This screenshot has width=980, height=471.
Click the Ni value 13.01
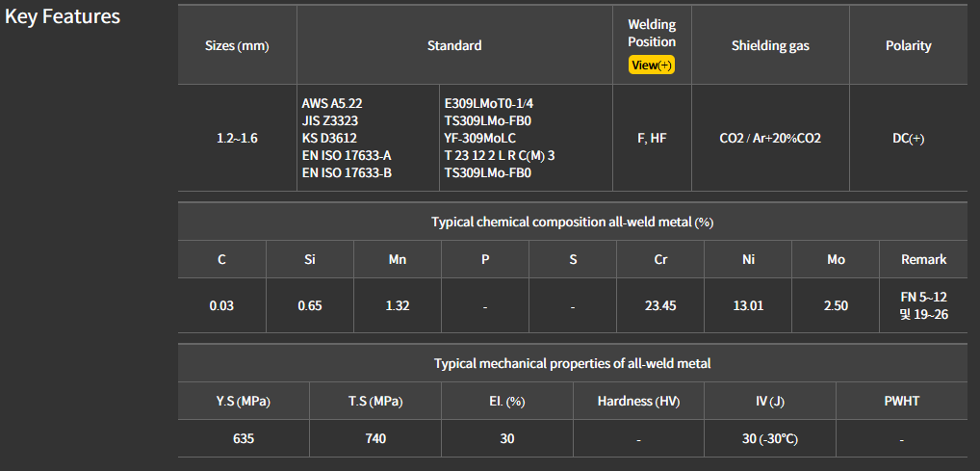point(748,305)
